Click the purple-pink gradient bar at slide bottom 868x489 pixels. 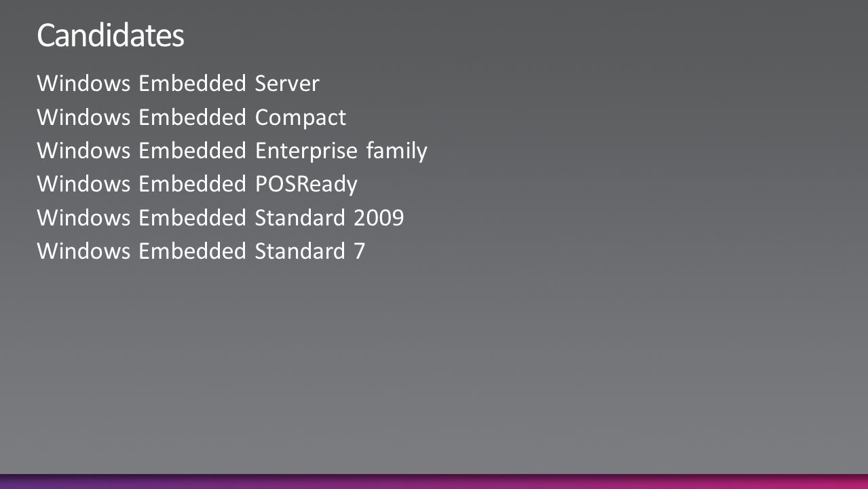(434, 481)
